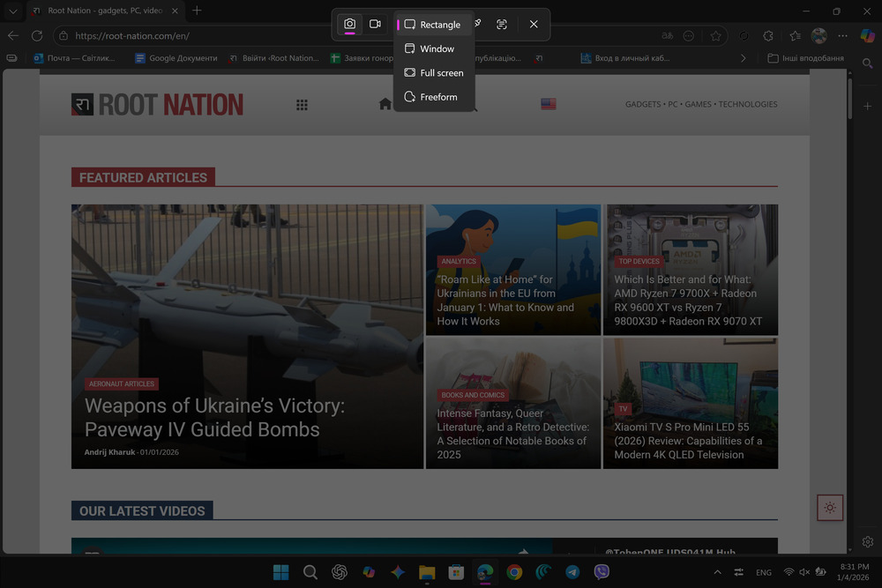This screenshot has width=882, height=588.
Task: Refresh the current page
Action: (x=37, y=35)
